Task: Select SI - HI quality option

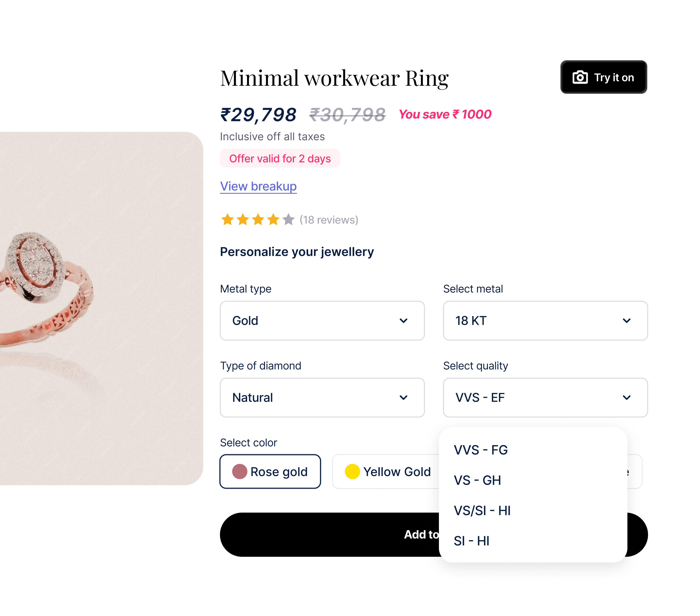Action: pyautogui.click(x=472, y=541)
